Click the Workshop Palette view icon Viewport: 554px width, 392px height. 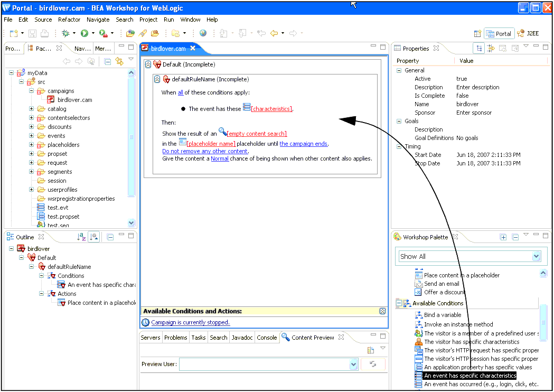coord(398,237)
